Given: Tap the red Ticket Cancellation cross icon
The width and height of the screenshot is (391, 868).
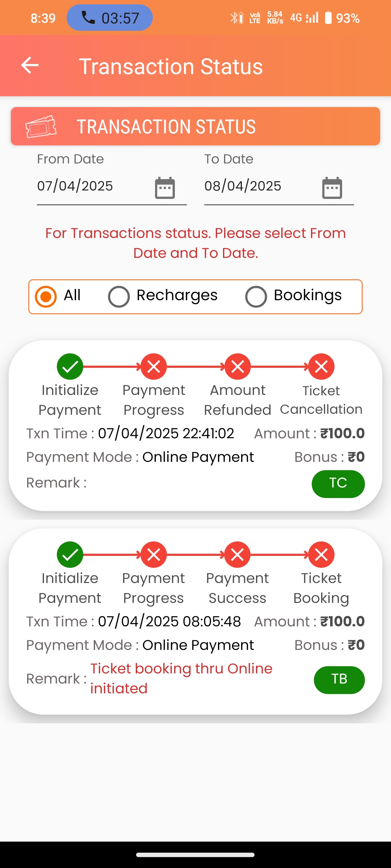Looking at the screenshot, I should click(321, 366).
